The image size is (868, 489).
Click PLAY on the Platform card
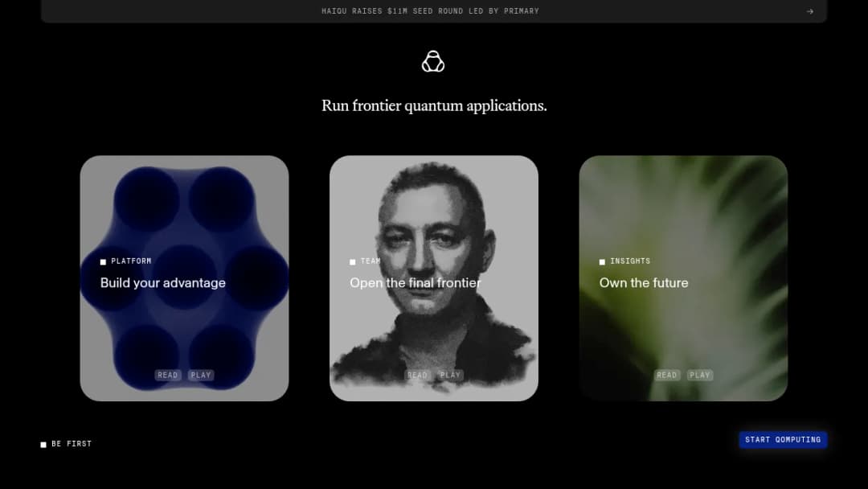(201, 375)
